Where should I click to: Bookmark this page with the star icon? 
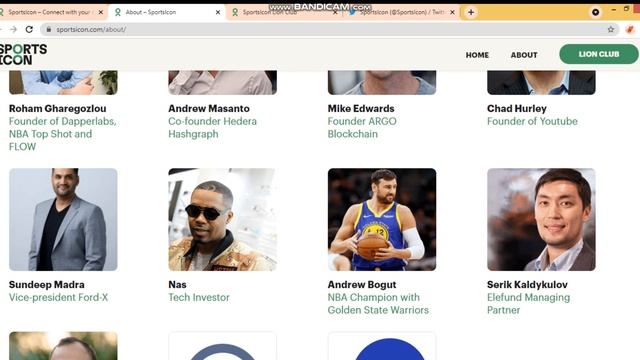pos(611,29)
